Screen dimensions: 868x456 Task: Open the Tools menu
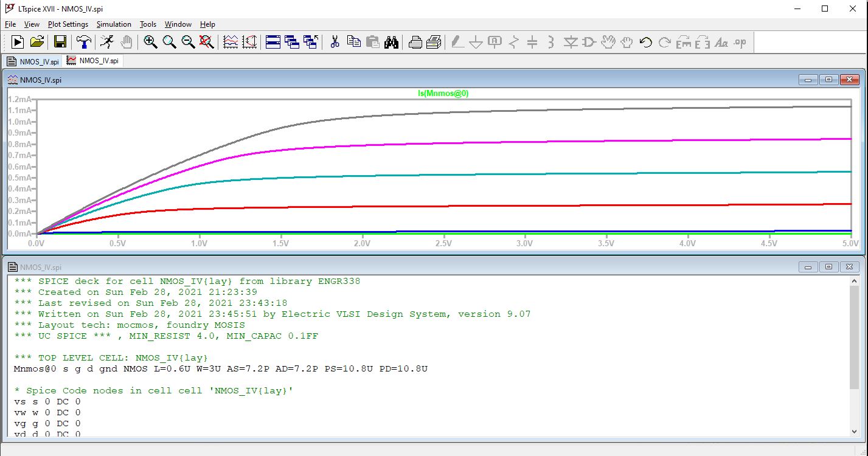click(x=148, y=24)
